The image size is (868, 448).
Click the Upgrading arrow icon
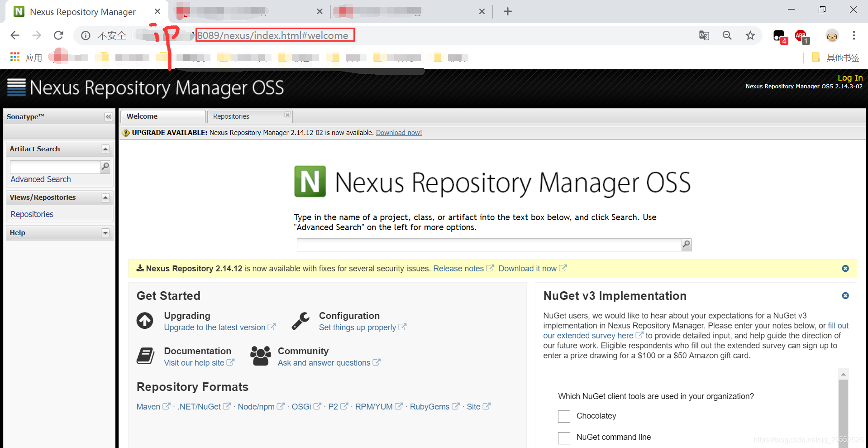(x=145, y=321)
